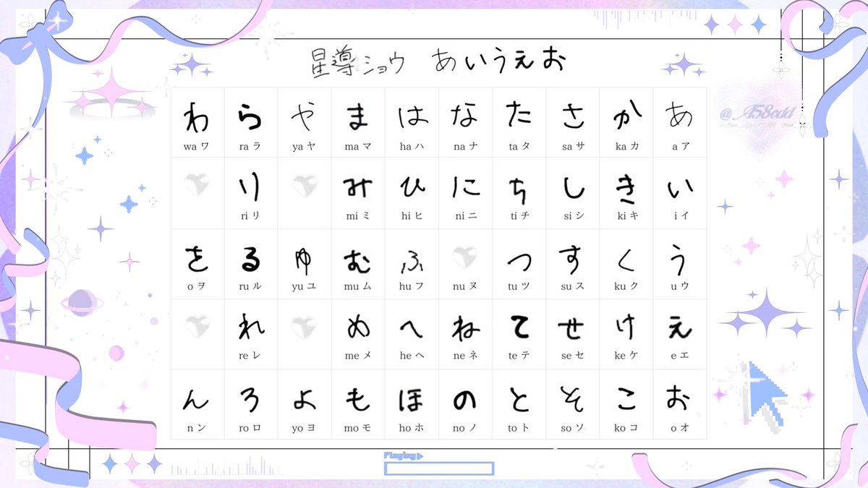Click the 'hu フ' cell
Screen dimensions: 868x488
[x=412, y=263]
